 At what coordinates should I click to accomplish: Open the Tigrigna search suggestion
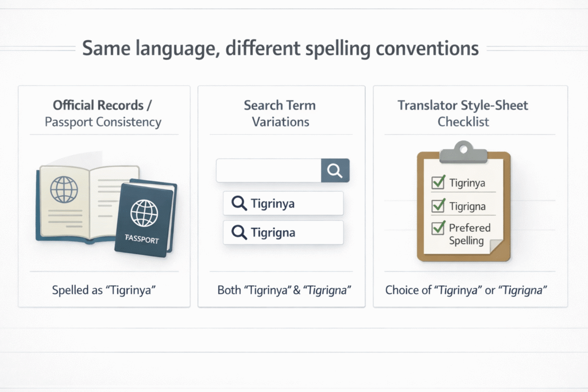coord(283,232)
